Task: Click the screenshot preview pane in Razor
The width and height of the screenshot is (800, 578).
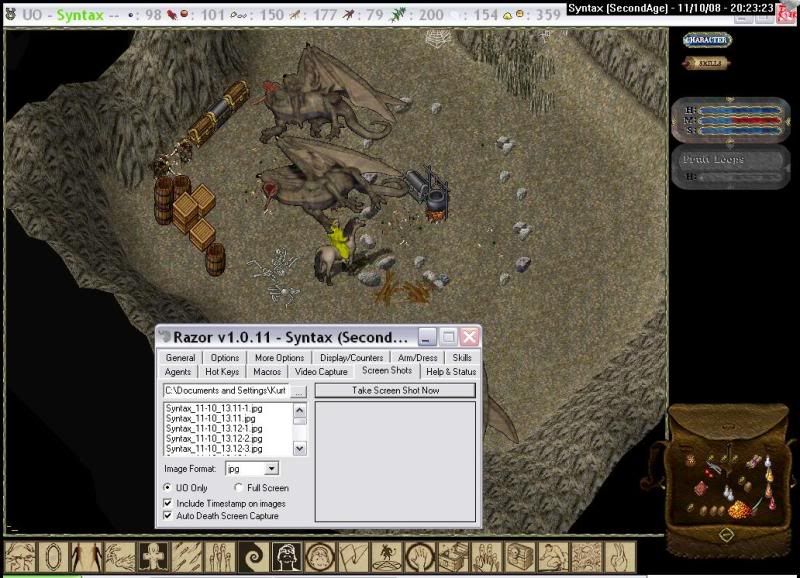Action: pyautogui.click(x=395, y=461)
